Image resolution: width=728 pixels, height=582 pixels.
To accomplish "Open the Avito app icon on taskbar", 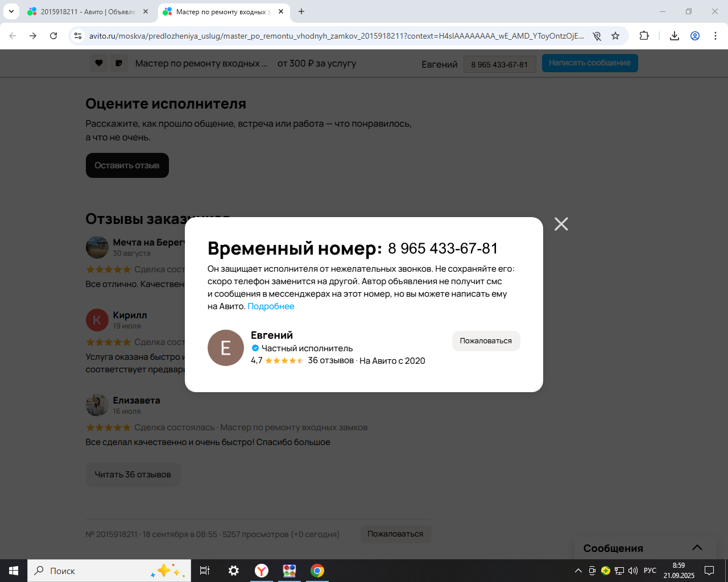I will point(289,571).
